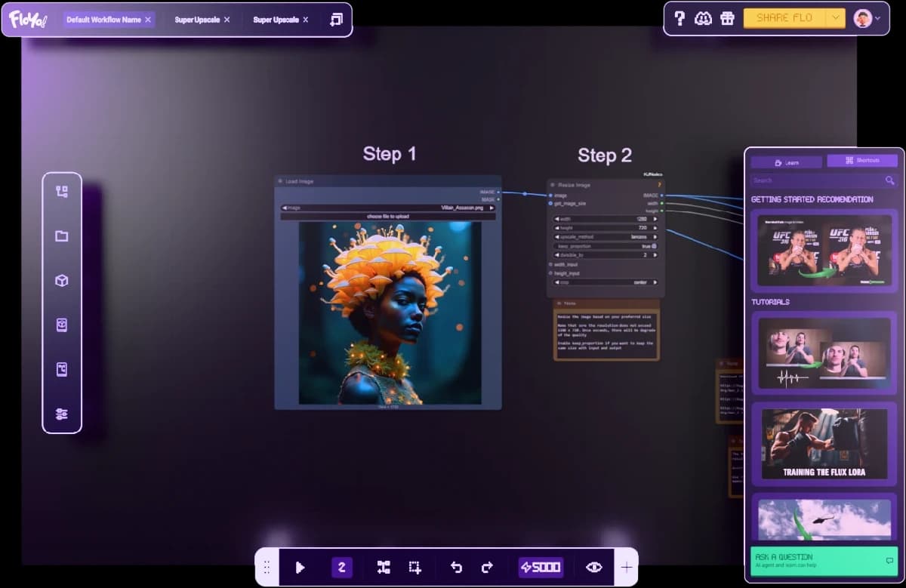Screen dimensions: 906x588
Task: Open help with the question mark icon
Action: [679, 17]
